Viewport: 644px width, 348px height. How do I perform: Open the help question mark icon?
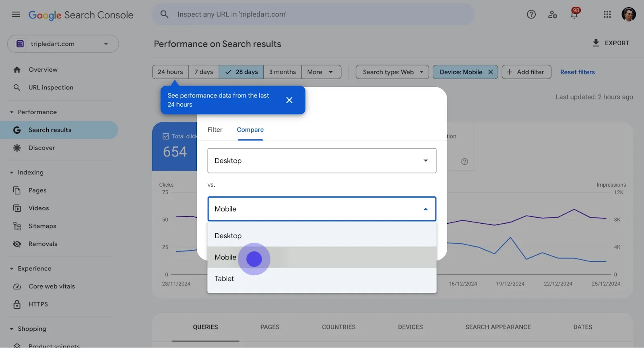(x=531, y=14)
